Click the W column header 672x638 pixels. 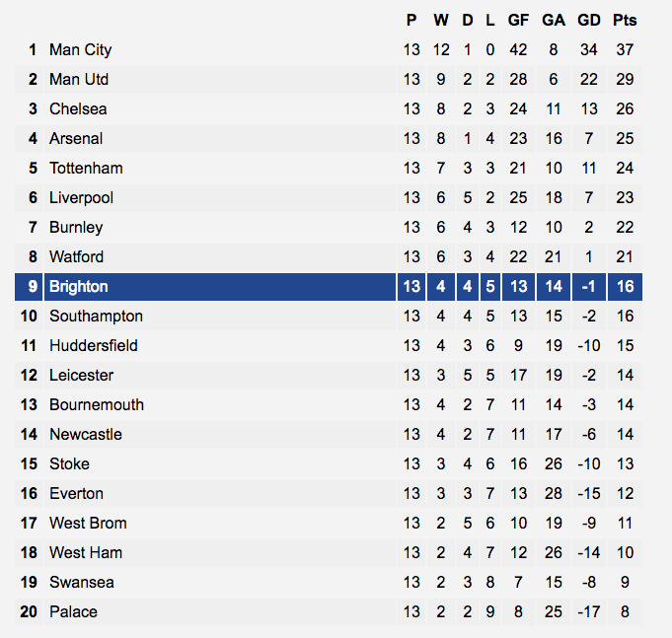tap(441, 20)
